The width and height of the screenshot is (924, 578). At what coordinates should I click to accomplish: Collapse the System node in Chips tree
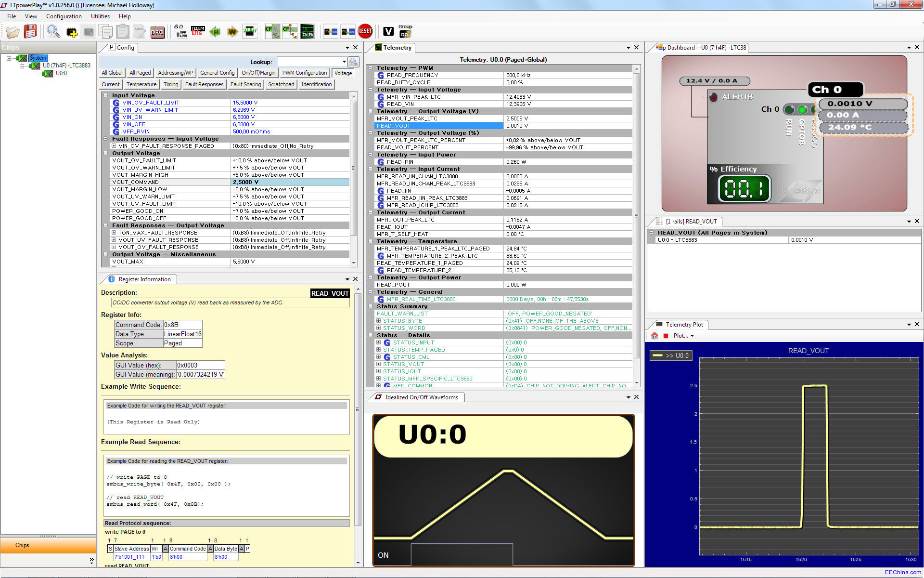pyautogui.click(x=9, y=58)
